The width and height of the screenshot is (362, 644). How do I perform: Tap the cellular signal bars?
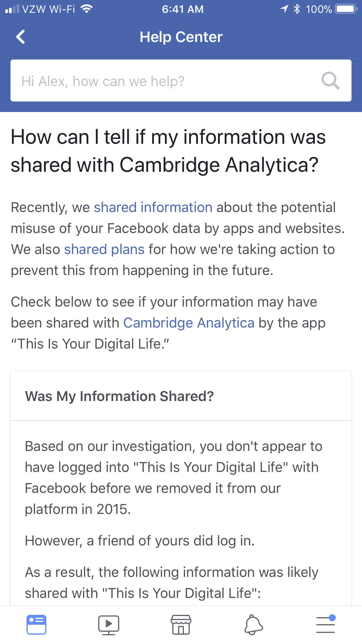click(x=12, y=9)
